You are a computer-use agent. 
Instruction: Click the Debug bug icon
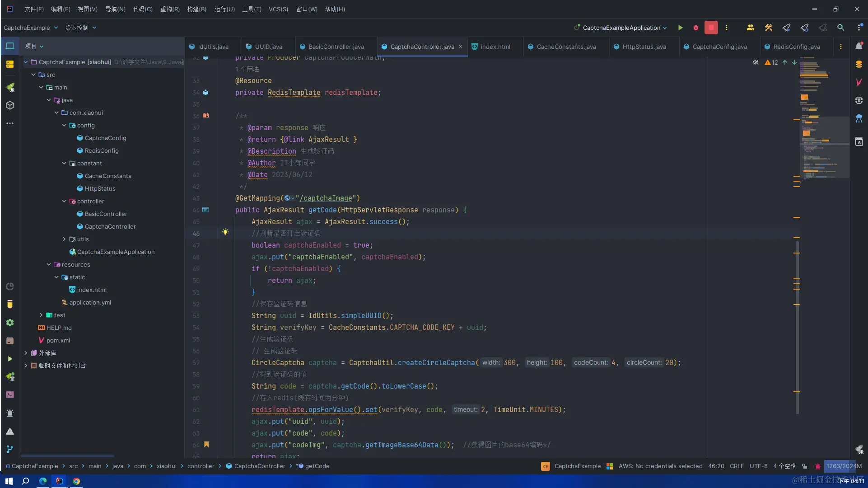point(695,28)
